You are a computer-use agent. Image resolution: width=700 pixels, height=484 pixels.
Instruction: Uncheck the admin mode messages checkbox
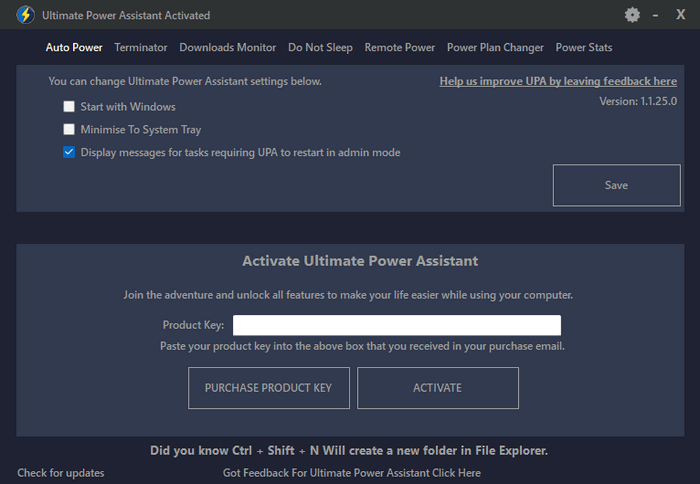pos(69,152)
